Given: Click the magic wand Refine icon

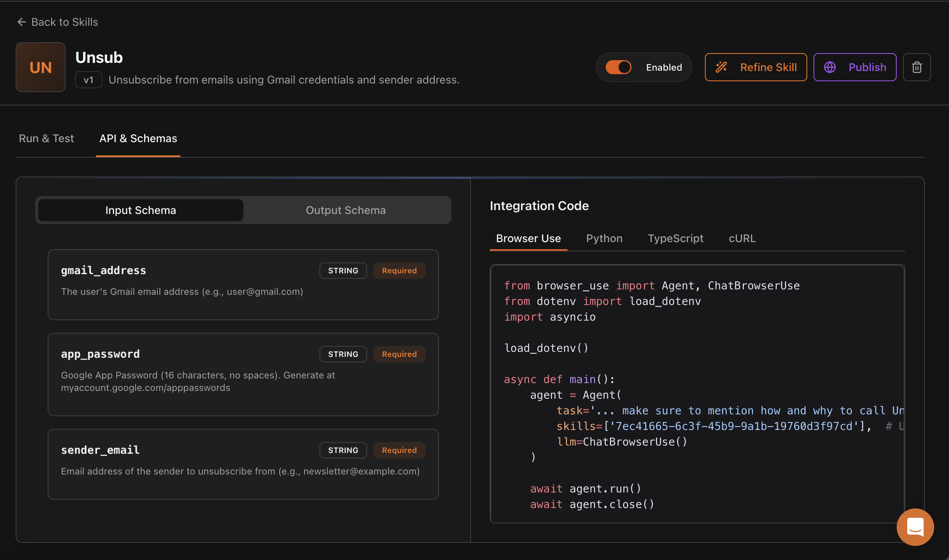Looking at the screenshot, I should tap(721, 67).
